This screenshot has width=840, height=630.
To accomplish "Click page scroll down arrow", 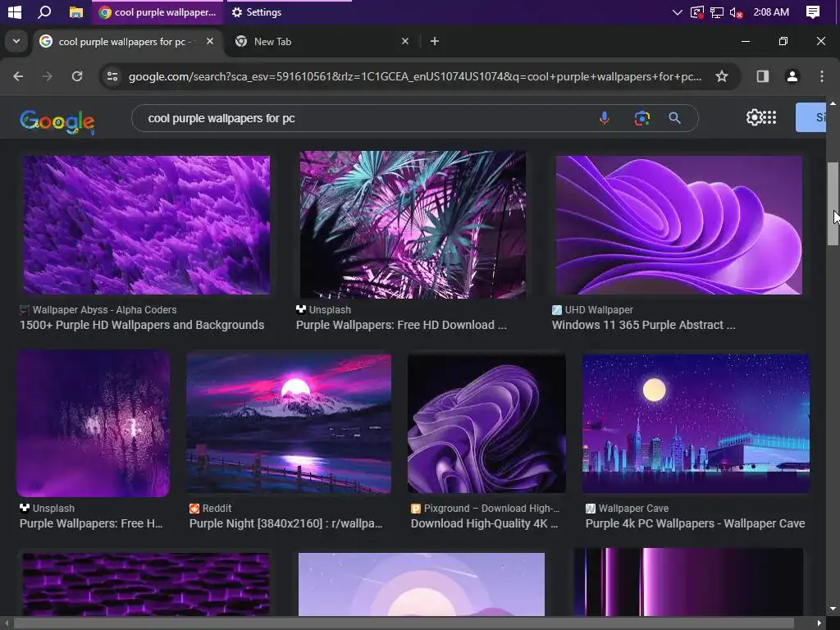I will 833,609.
